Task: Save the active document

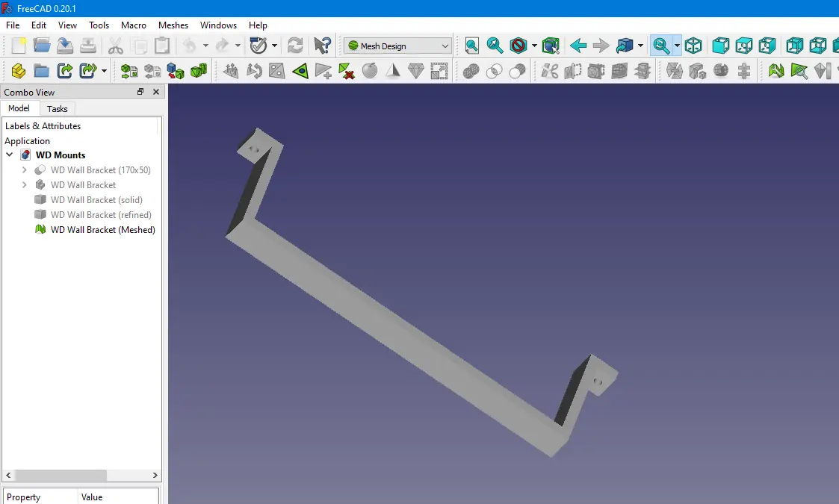Action: 65,46
